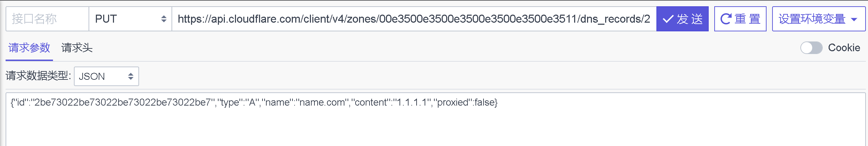Focus the Cloudflare API URL field
Viewport: 868px width, 146px height.
pyautogui.click(x=414, y=19)
